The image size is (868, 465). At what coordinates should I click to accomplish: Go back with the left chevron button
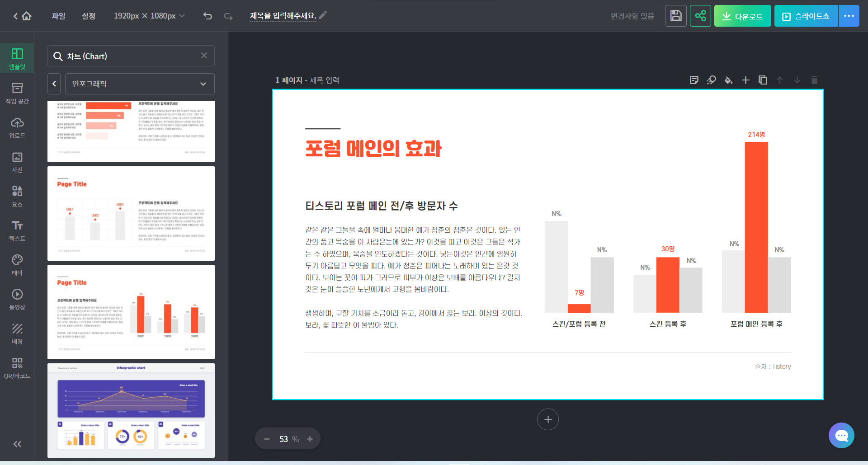tap(54, 84)
